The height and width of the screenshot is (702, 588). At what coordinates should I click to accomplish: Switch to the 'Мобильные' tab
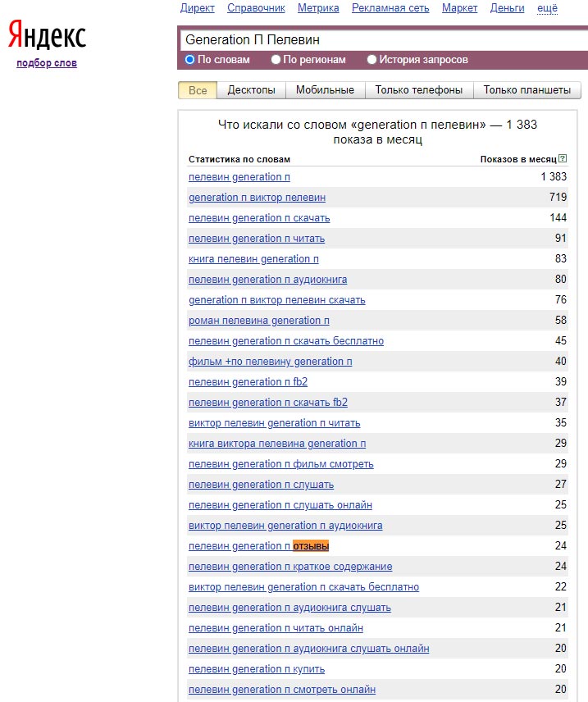tap(325, 90)
